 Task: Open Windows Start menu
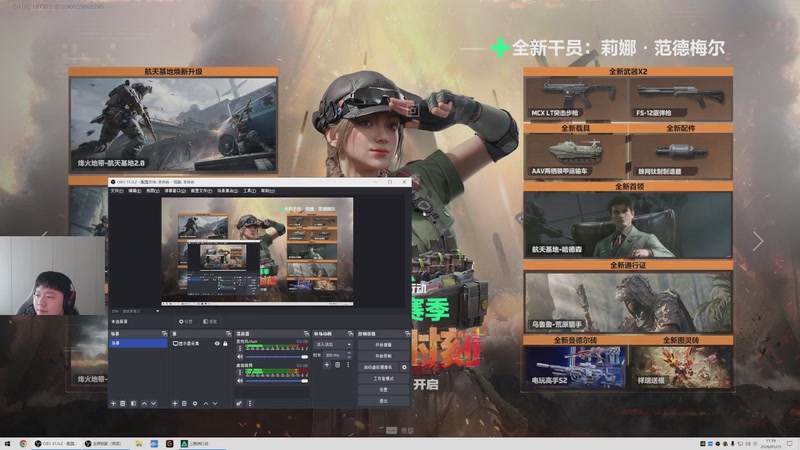(7, 444)
